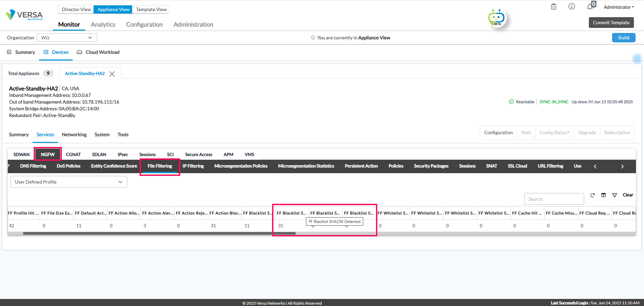Image resolution: width=644 pixels, height=306 pixels.
Task: Open the Entity Confidence Score sub-tab
Action: click(114, 166)
